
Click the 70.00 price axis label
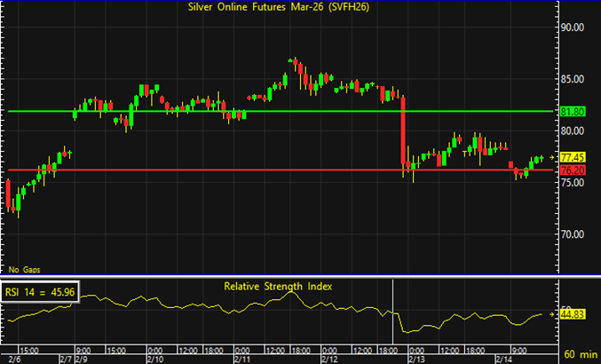[573, 234]
